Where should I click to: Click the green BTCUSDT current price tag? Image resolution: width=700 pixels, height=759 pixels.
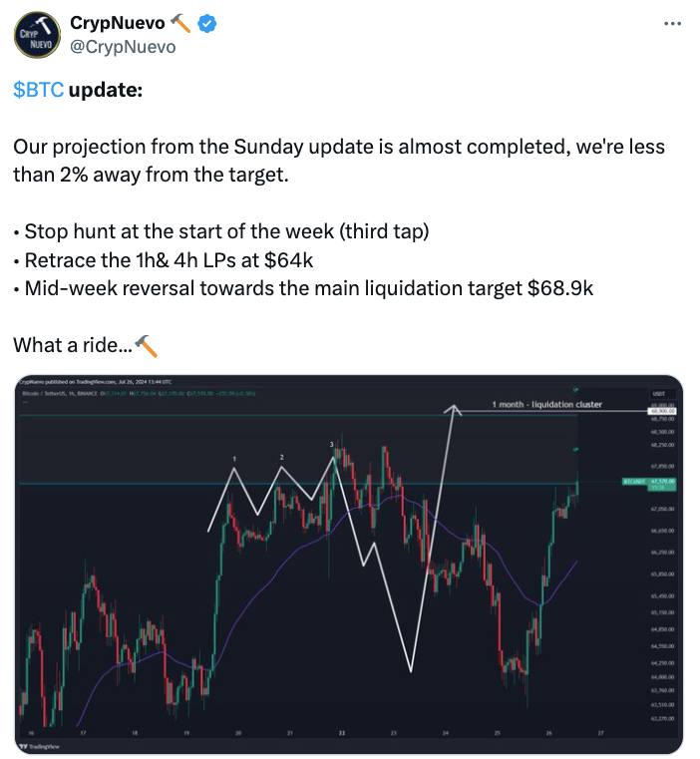pos(649,484)
